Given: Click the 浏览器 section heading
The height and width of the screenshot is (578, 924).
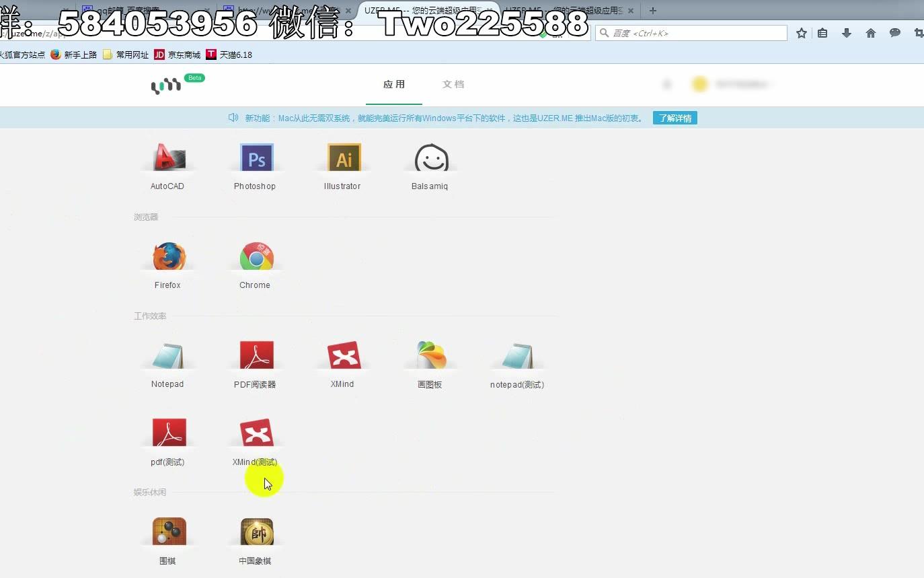Looking at the screenshot, I should 146,217.
